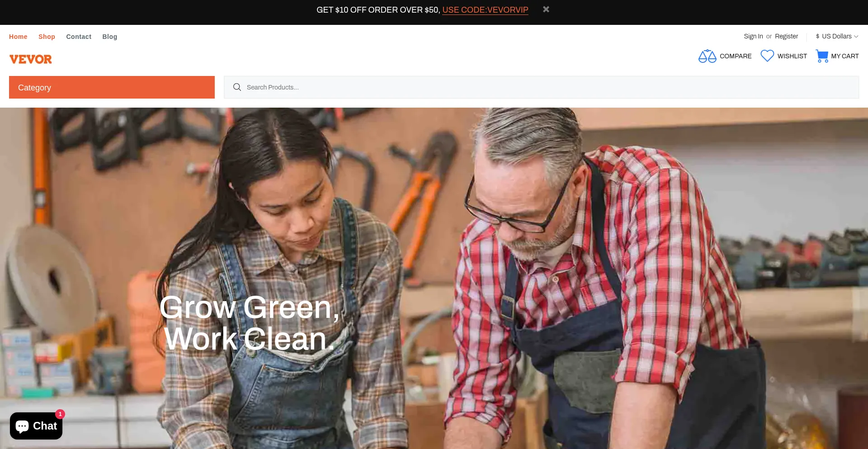Click the compare scales icon
Screen dimensions: 868x449
coord(707,56)
